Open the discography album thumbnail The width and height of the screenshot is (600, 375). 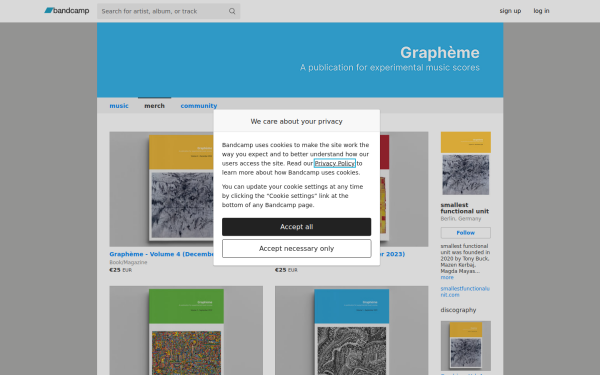[466, 346]
